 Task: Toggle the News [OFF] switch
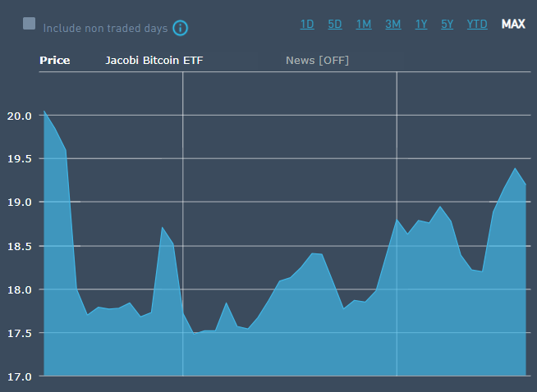pos(317,60)
